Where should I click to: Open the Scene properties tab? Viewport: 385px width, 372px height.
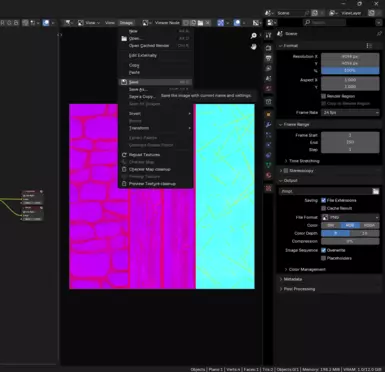tap(269, 79)
